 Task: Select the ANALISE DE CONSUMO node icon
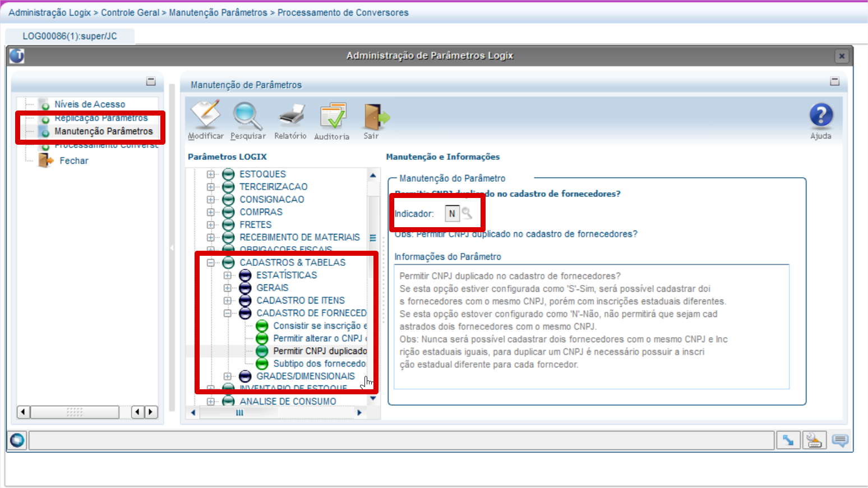pos(228,401)
